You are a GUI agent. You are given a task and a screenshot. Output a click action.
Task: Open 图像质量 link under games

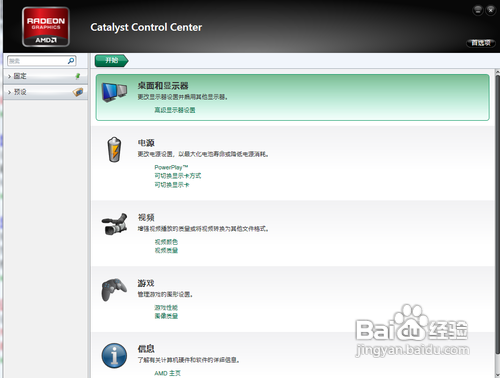pyautogui.click(x=166, y=316)
